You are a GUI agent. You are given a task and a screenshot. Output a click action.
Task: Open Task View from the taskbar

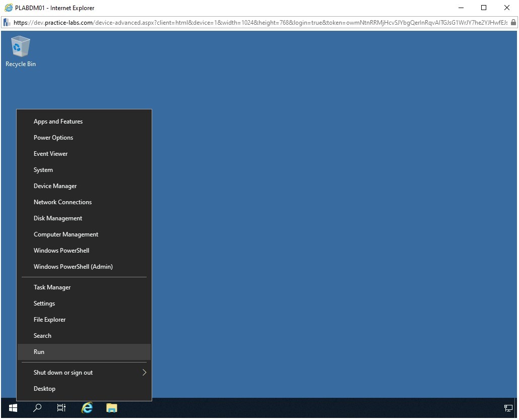[61, 408]
